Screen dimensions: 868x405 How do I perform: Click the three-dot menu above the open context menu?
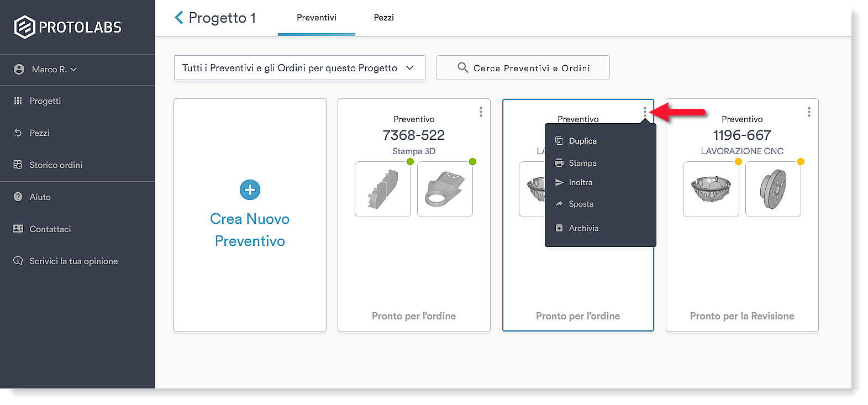coord(645,112)
